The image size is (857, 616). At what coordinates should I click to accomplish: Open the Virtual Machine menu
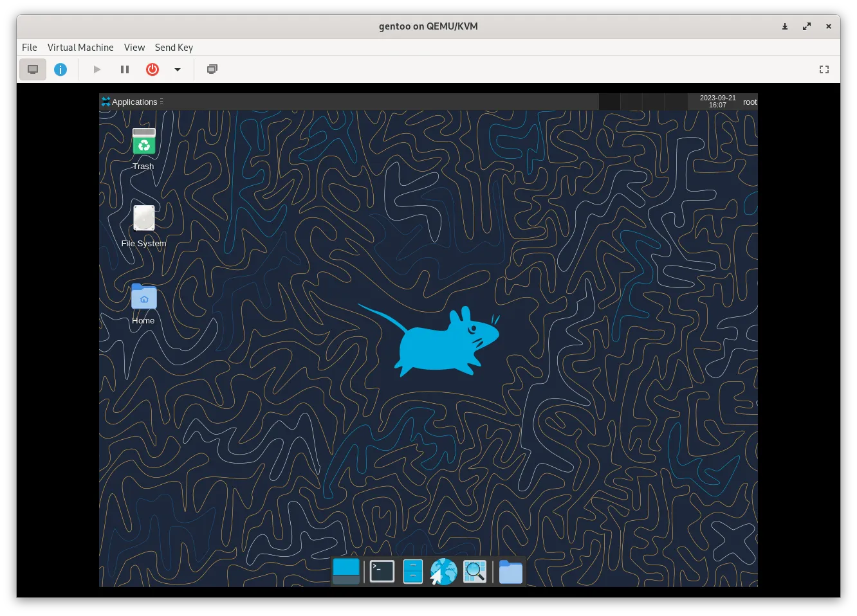point(80,47)
